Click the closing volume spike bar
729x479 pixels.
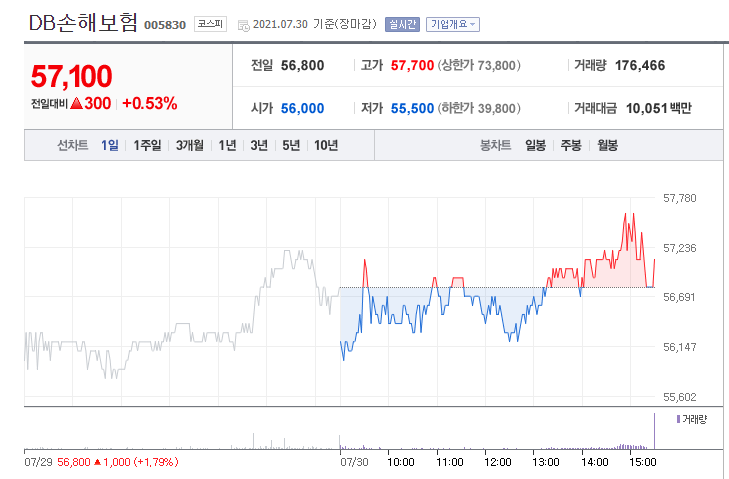655,431
